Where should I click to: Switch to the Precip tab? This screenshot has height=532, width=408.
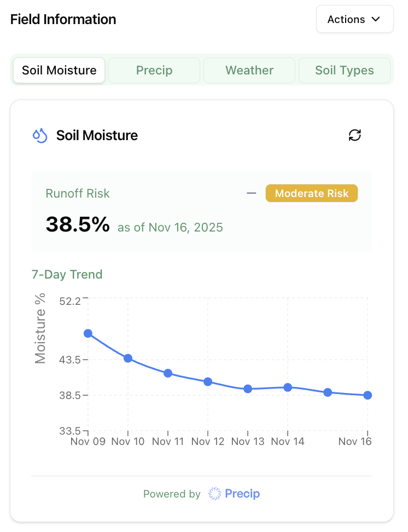point(154,70)
